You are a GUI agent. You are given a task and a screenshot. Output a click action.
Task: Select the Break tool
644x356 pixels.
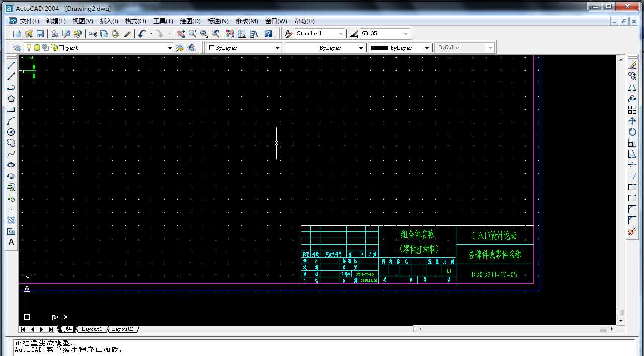tap(632, 198)
